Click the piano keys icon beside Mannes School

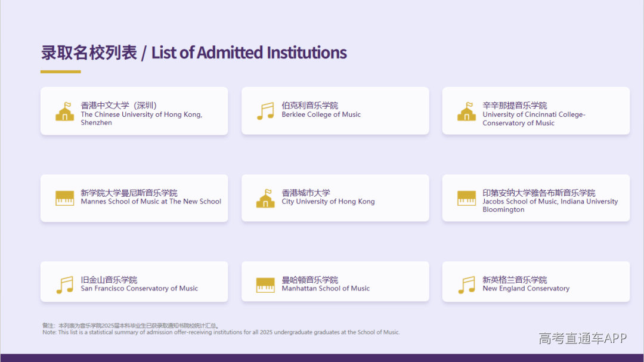click(x=65, y=198)
